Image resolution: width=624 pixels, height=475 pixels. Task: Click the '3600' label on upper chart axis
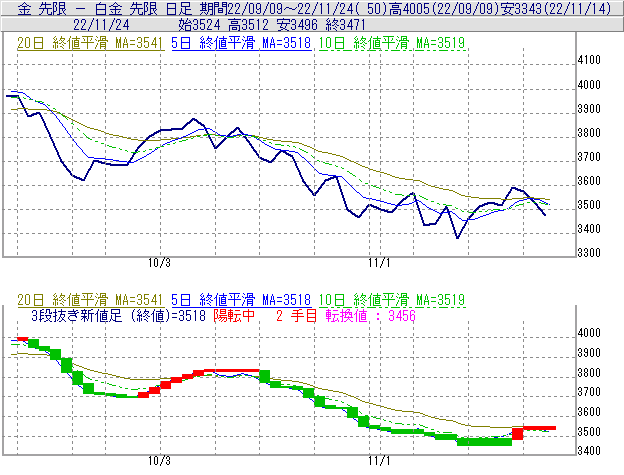coord(589,181)
